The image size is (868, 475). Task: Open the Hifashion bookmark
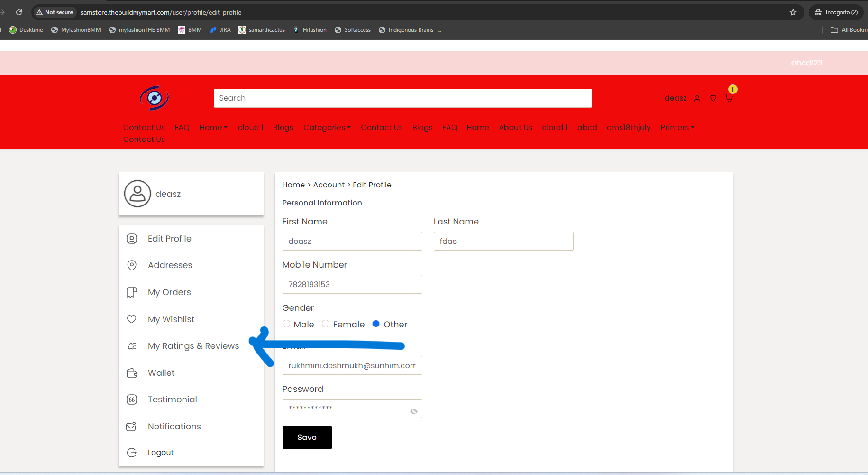pos(310,30)
